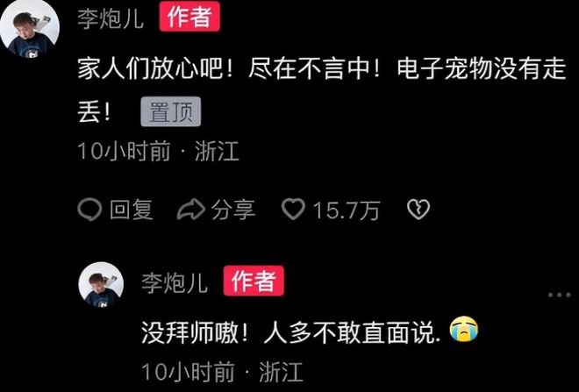Like the pinned comment with the heart icon
Image resolution: width=579 pixels, height=392 pixels.
[293, 209]
